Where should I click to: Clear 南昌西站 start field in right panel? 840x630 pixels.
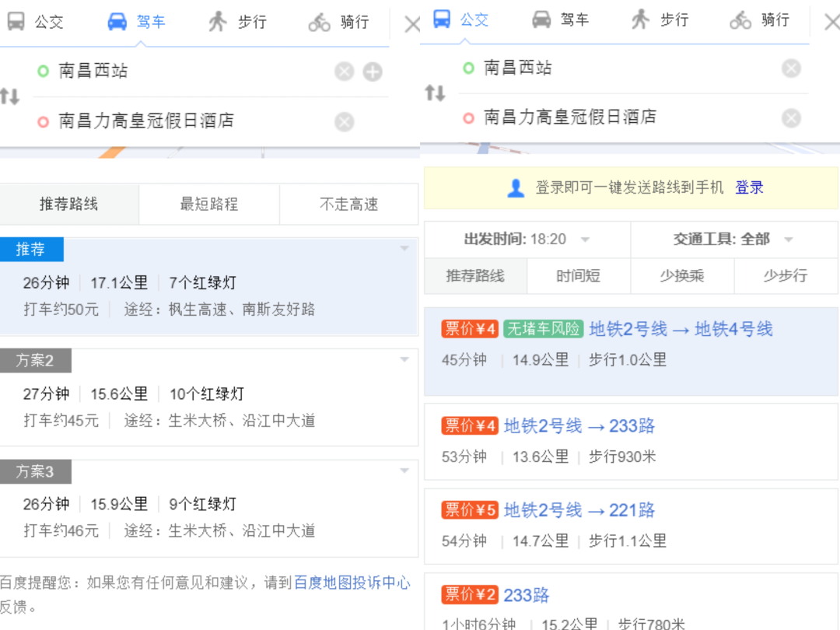[791, 68]
